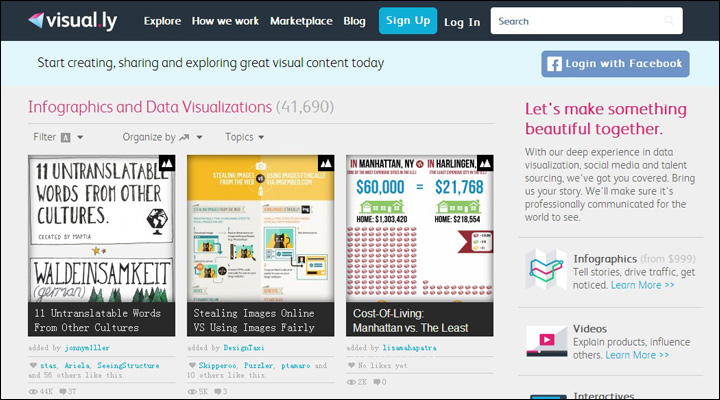This screenshot has width=720, height=400.
Task: Click the Infographics service icon
Action: click(546, 270)
